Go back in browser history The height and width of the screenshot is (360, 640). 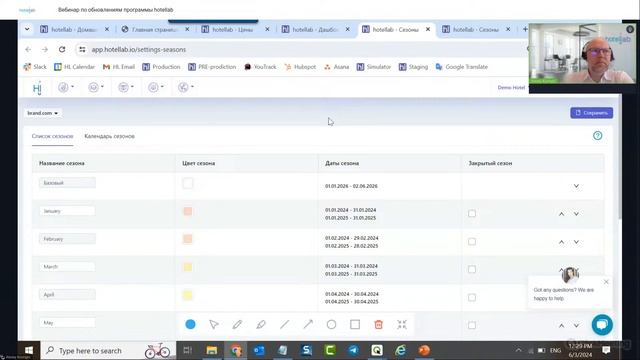pyautogui.click(x=28, y=49)
